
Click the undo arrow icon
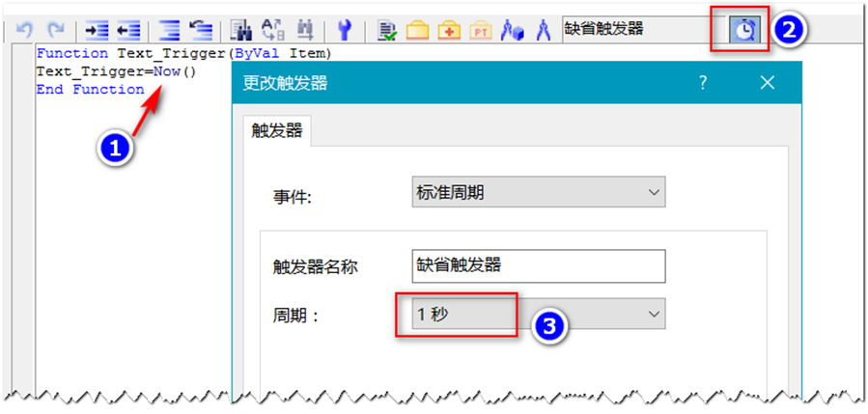pos(24,30)
